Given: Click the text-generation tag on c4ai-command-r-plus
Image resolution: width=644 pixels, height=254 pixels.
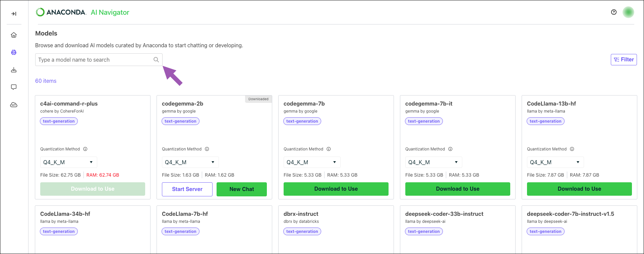Looking at the screenshot, I should pos(59,121).
